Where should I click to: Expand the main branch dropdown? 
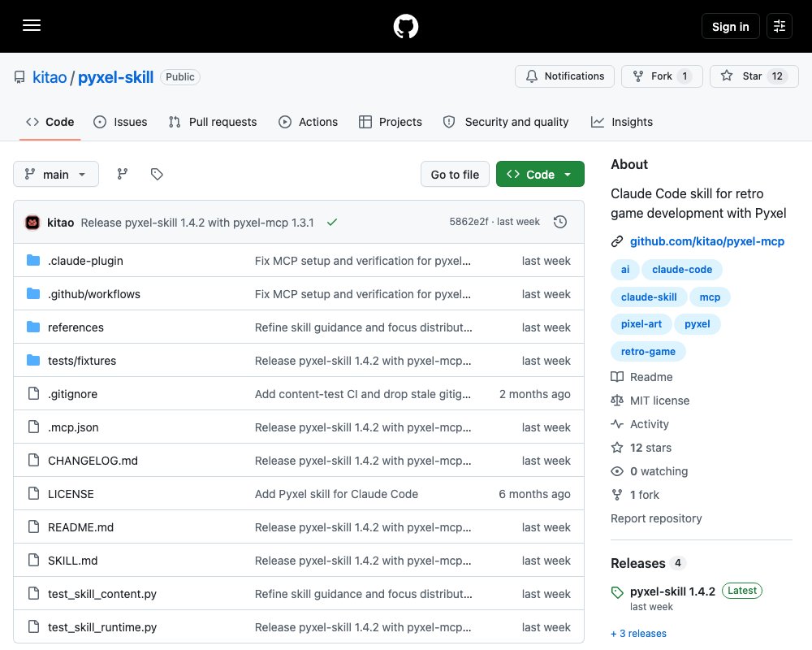pos(56,174)
